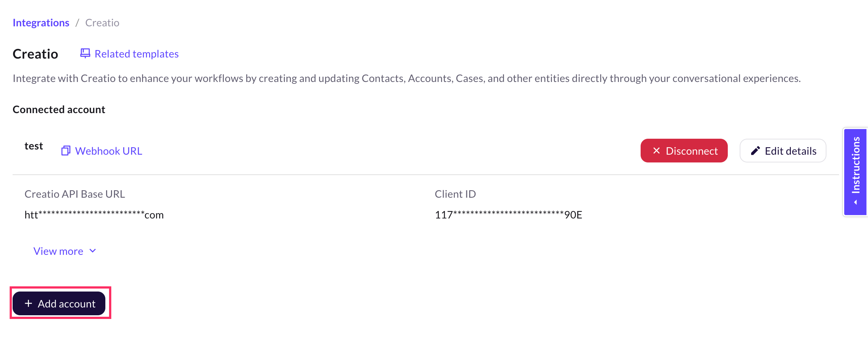The height and width of the screenshot is (362, 868).
Task: Click the small arrow on Instructions tab
Action: (855, 202)
